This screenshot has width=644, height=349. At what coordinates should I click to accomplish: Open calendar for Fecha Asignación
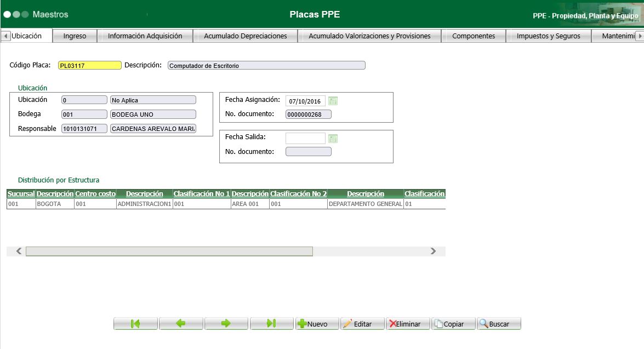click(x=333, y=101)
